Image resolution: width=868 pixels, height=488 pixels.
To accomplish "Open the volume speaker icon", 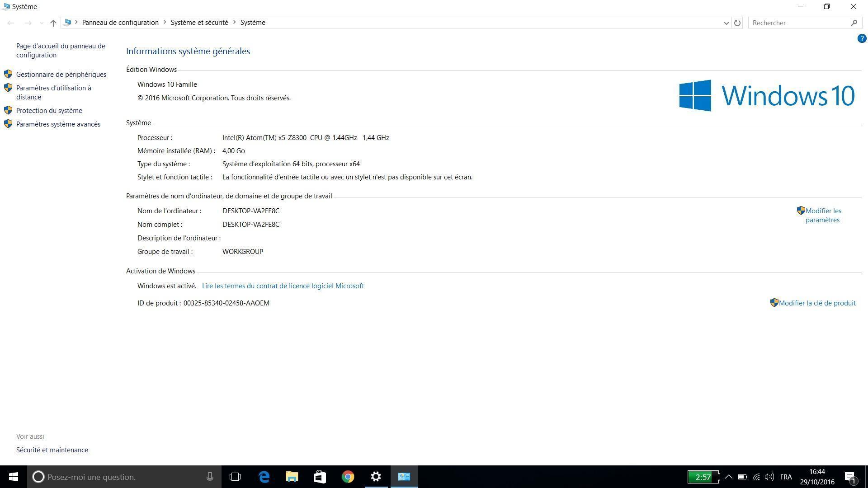I will (x=769, y=477).
